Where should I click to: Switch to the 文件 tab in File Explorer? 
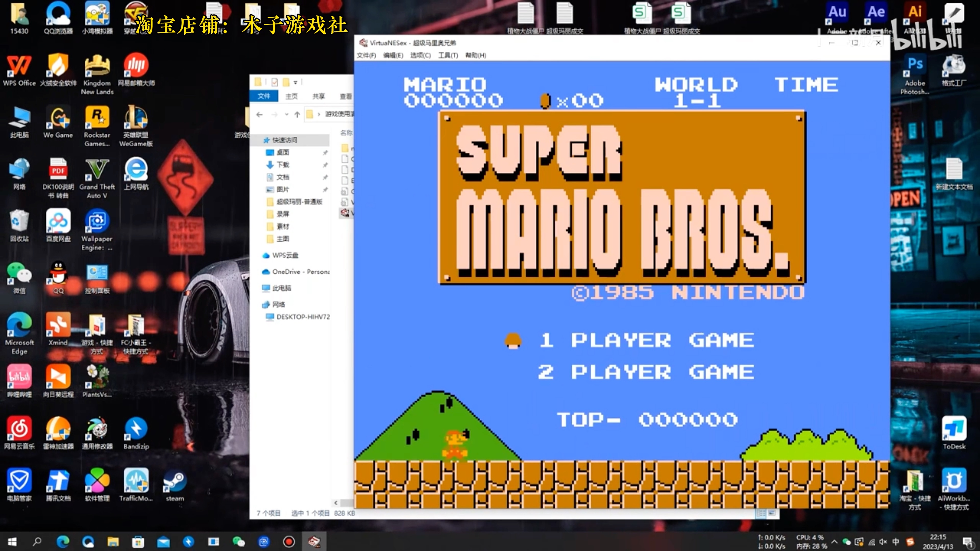pyautogui.click(x=264, y=96)
